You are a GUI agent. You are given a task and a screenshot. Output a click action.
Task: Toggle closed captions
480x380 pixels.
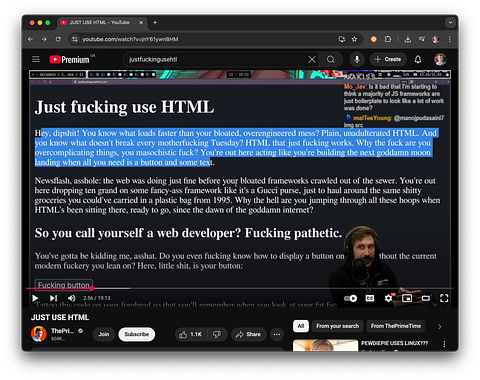pyautogui.click(x=370, y=298)
